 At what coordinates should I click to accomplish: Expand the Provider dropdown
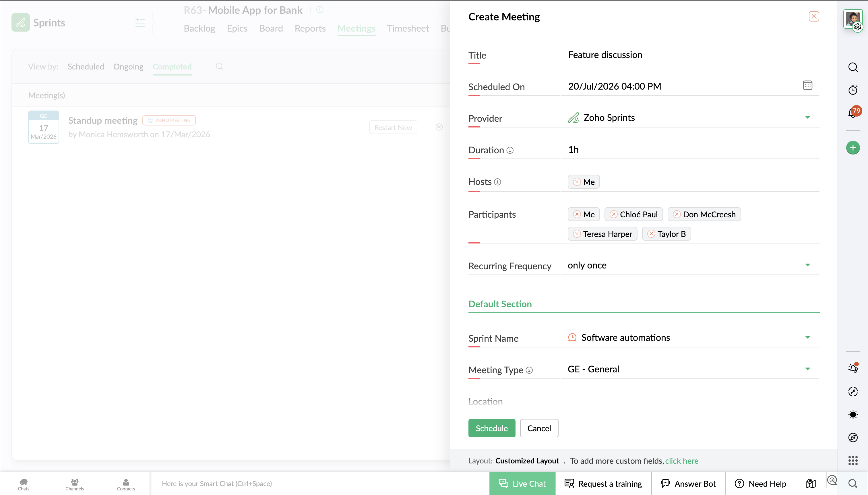click(807, 117)
